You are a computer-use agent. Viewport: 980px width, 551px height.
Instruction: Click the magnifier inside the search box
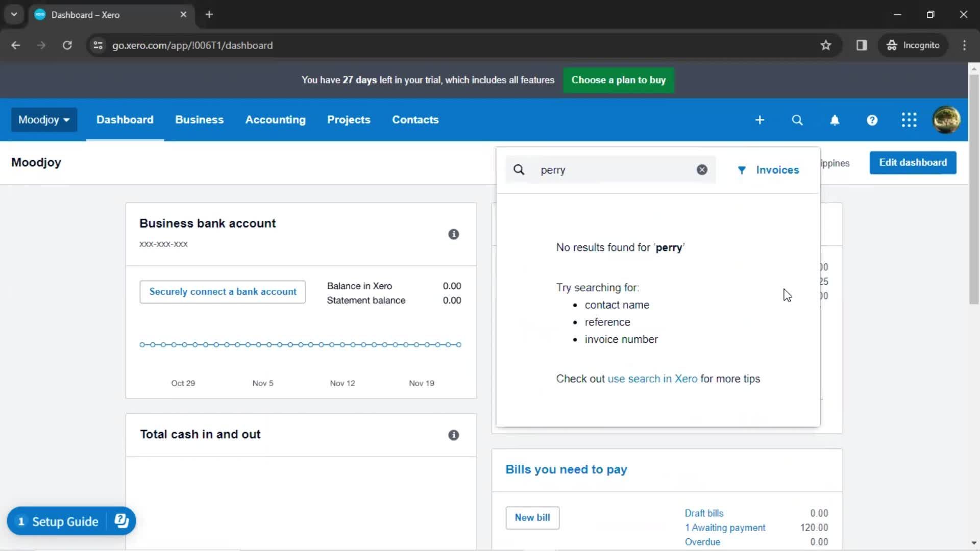(519, 170)
